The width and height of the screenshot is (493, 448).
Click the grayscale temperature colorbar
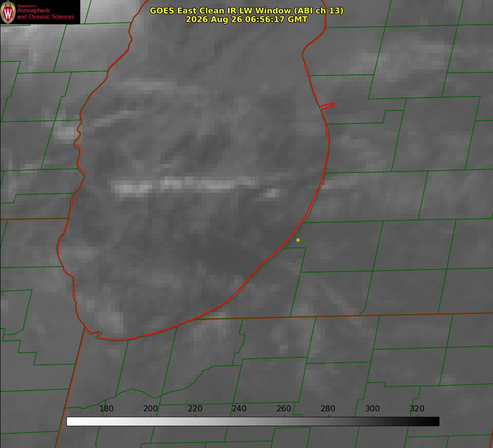coord(253,421)
